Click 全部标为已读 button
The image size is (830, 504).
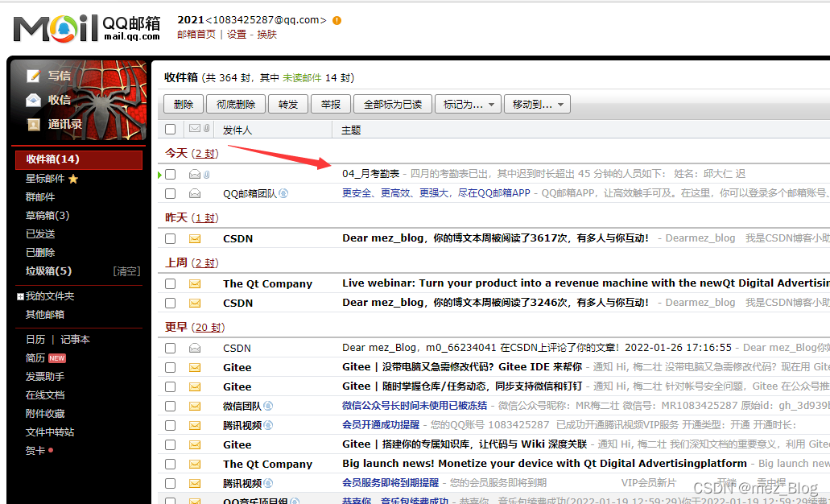[x=393, y=105]
